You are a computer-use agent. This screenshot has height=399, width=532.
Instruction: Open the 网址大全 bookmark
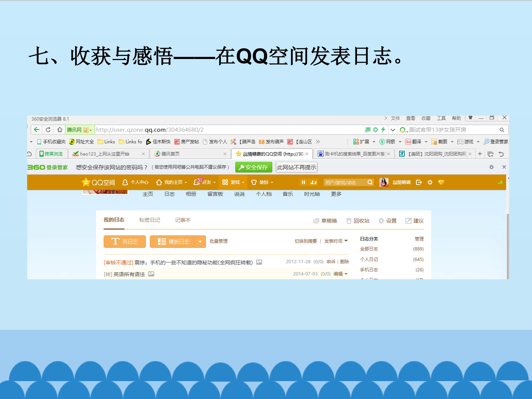tap(81, 142)
